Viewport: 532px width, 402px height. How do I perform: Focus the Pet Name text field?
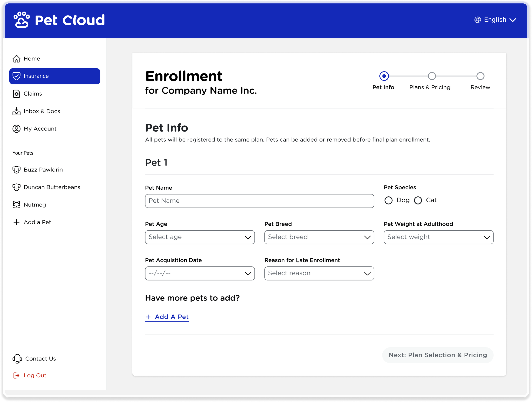(259, 201)
